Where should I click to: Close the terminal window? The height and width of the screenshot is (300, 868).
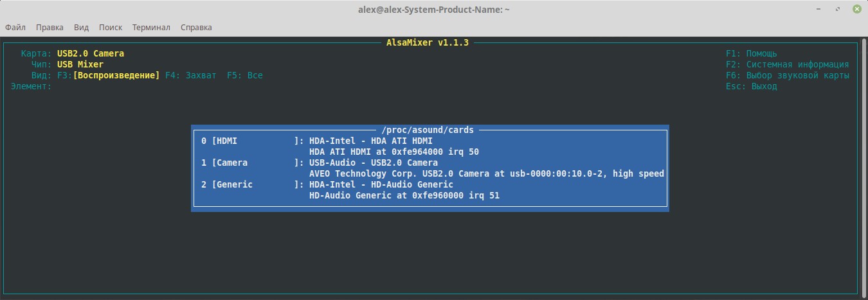[x=856, y=9]
